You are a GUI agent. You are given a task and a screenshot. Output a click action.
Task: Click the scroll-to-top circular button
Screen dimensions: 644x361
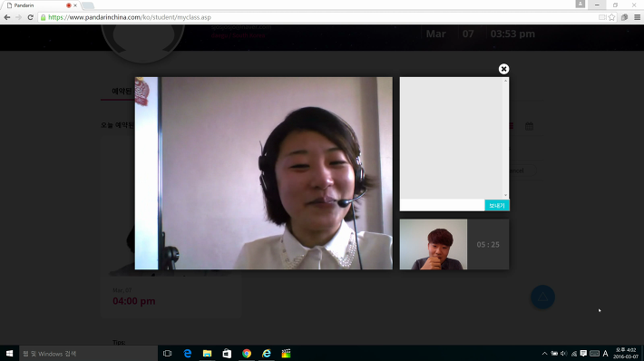coord(542,297)
